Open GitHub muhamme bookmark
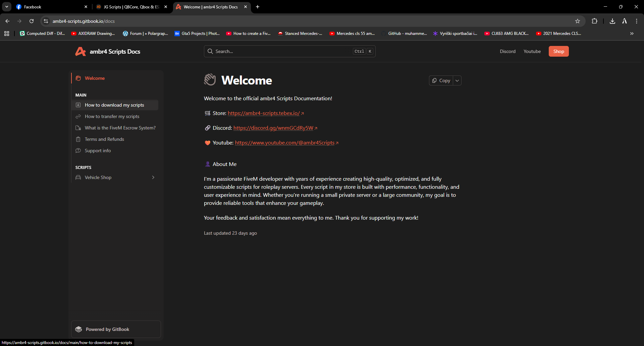The width and height of the screenshot is (644, 346). point(404,34)
